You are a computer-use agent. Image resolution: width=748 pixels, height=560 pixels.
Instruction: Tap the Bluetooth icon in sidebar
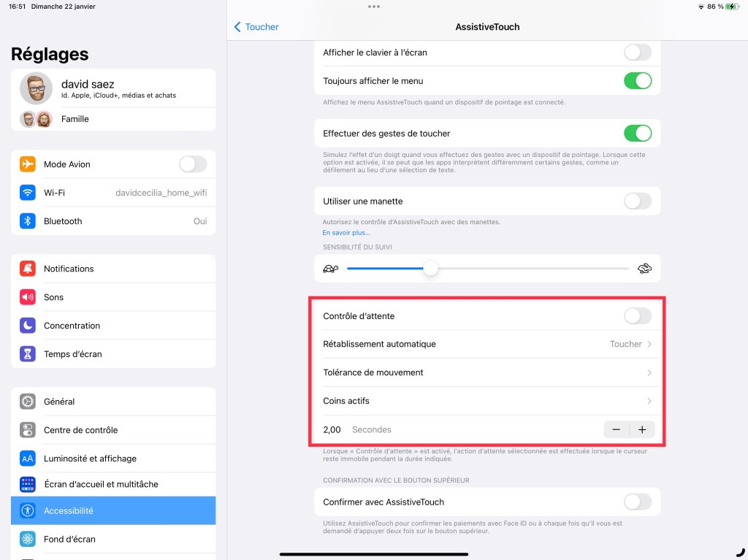click(x=27, y=220)
